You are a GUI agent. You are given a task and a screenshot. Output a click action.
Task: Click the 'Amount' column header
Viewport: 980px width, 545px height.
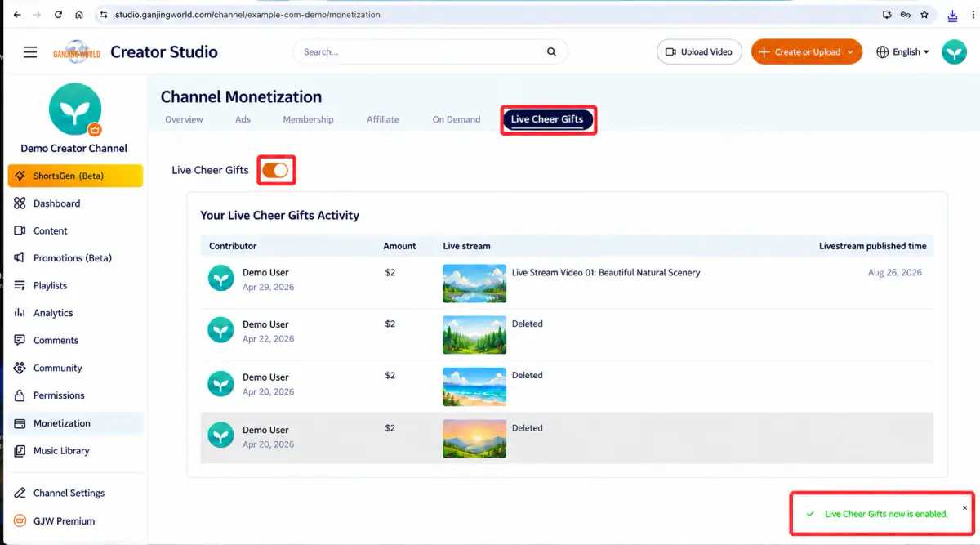400,246
